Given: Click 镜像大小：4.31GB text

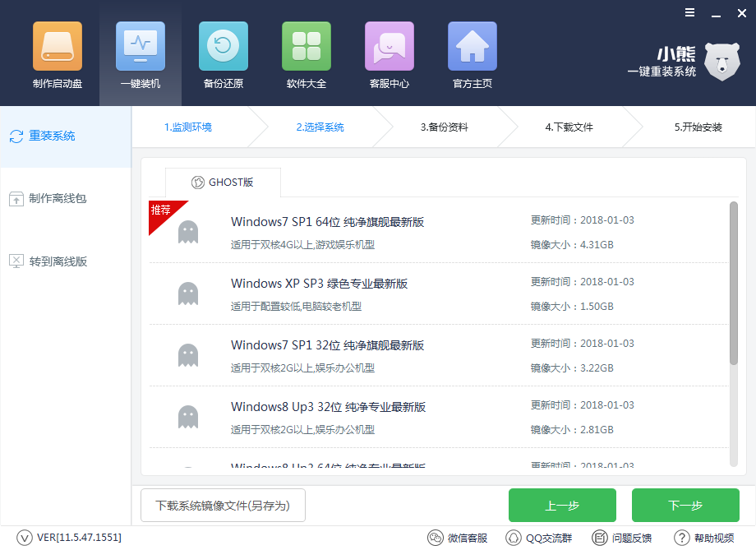Looking at the screenshot, I should (572, 245).
